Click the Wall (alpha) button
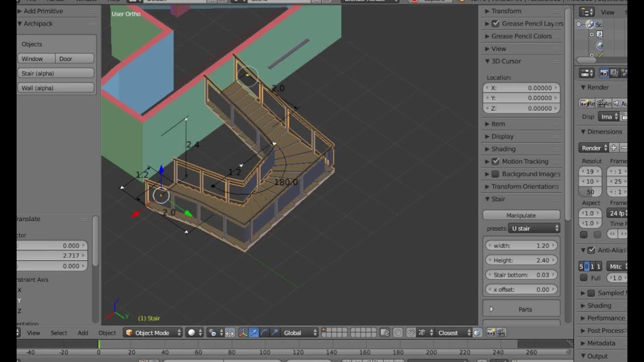This screenshot has height=362, width=644. (x=56, y=88)
